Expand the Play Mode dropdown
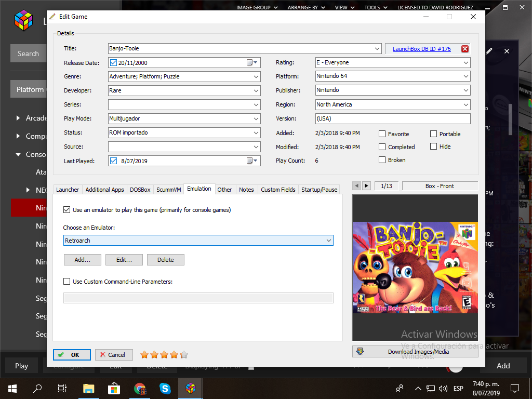This screenshot has width=532, height=399. point(256,119)
